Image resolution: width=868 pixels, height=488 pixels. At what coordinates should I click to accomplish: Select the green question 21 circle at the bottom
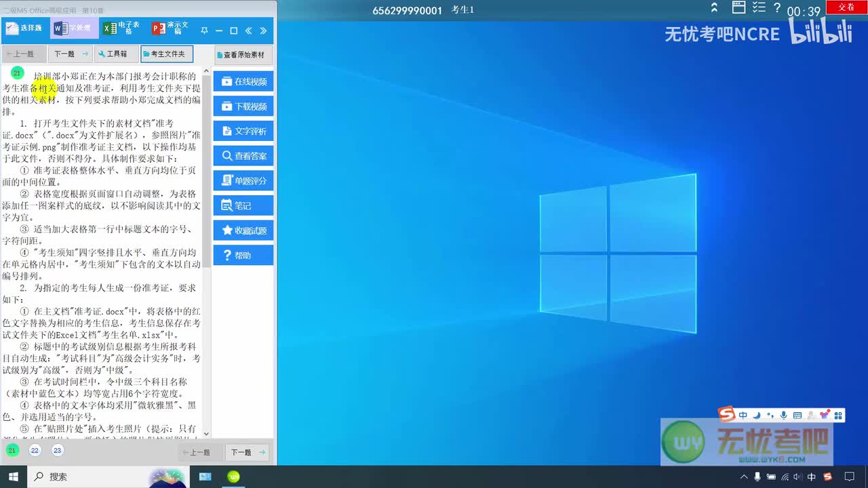coord(12,451)
